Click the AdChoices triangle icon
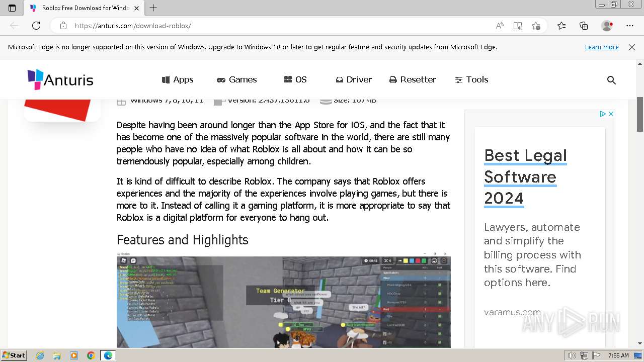The image size is (644, 362). tap(603, 114)
